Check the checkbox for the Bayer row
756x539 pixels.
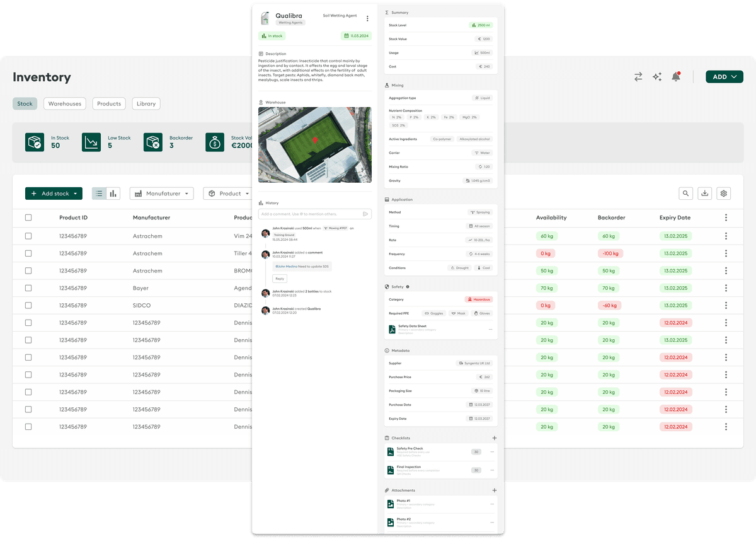[x=28, y=288]
